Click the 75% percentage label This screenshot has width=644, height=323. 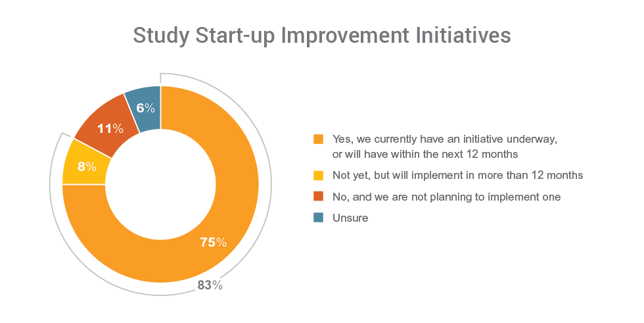click(213, 243)
